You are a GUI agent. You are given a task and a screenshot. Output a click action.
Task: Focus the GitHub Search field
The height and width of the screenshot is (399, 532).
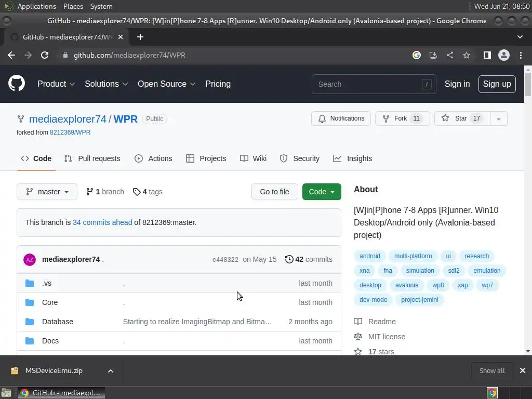click(x=374, y=84)
